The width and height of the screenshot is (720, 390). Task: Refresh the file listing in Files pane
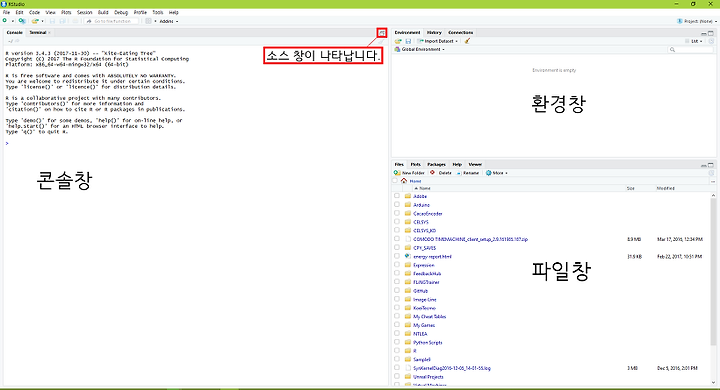711,173
